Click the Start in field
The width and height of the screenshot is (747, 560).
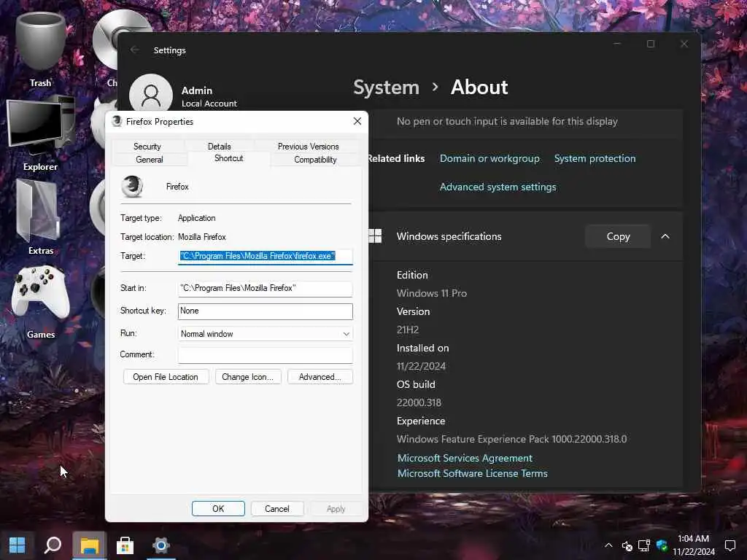[266, 289]
